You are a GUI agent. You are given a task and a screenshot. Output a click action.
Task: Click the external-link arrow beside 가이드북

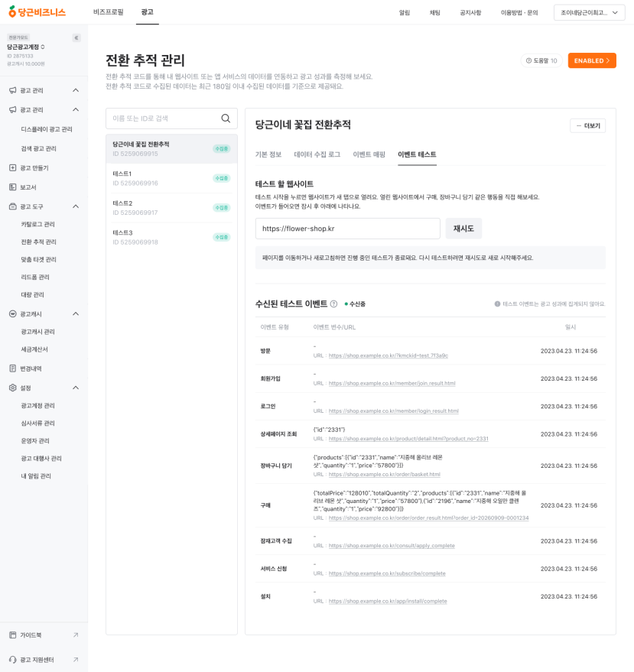tap(76, 635)
